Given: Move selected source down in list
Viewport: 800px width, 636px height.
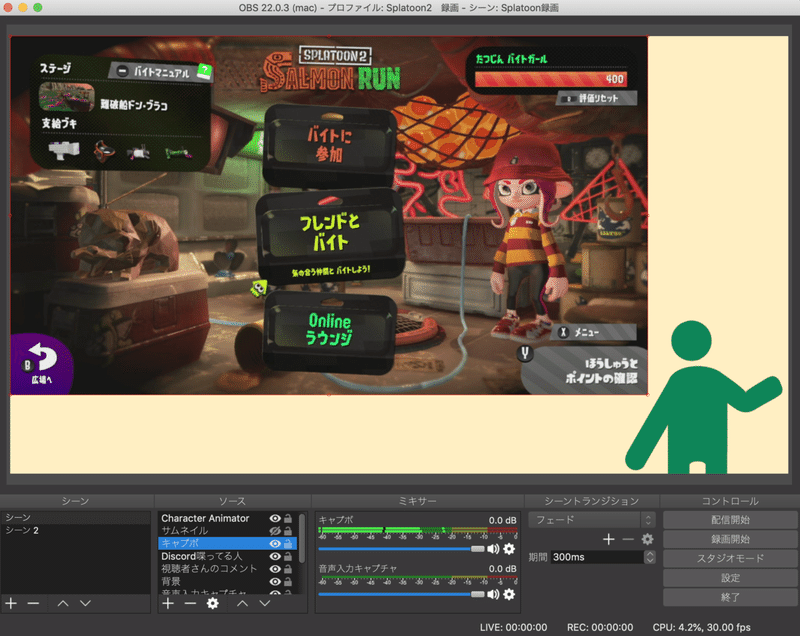Looking at the screenshot, I should coord(265,603).
